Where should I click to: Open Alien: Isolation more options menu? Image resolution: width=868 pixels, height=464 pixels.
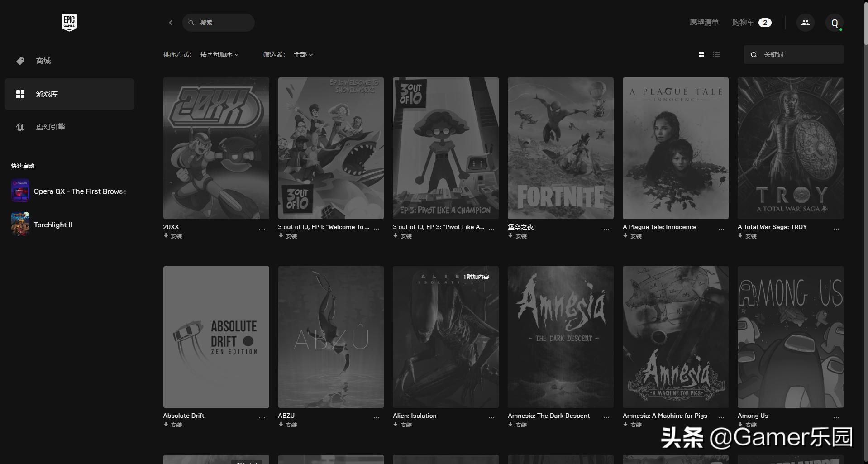click(491, 418)
